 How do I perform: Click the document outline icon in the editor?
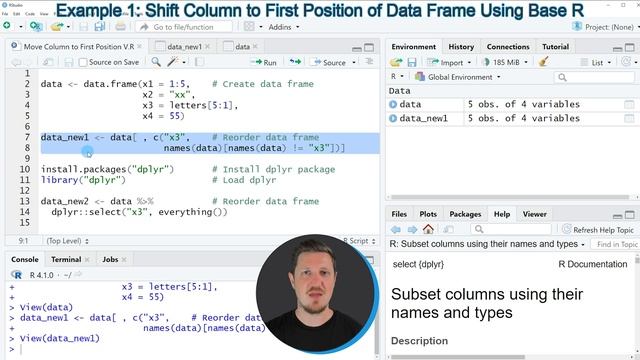(369, 62)
